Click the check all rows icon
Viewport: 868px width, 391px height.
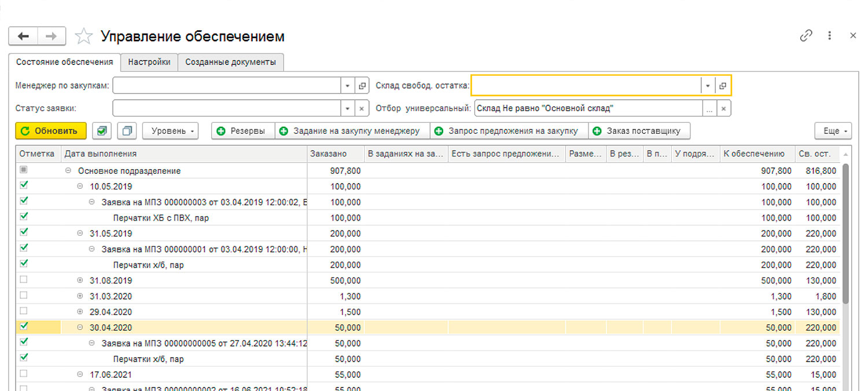click(x=102, y=131)
